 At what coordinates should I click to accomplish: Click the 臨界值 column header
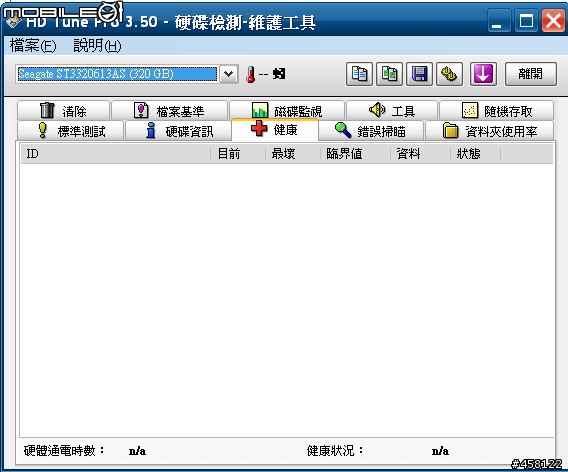coord(355,154)
